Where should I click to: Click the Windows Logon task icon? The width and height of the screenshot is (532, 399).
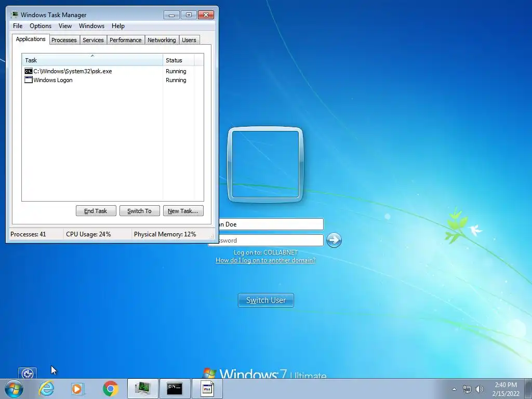pos(29,80)
